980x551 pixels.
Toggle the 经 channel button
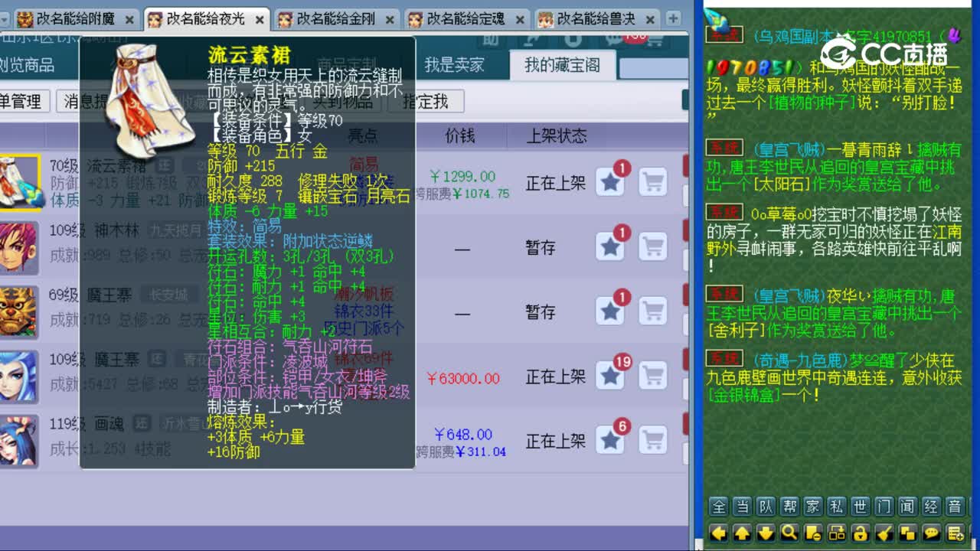[x=932, y=507]
